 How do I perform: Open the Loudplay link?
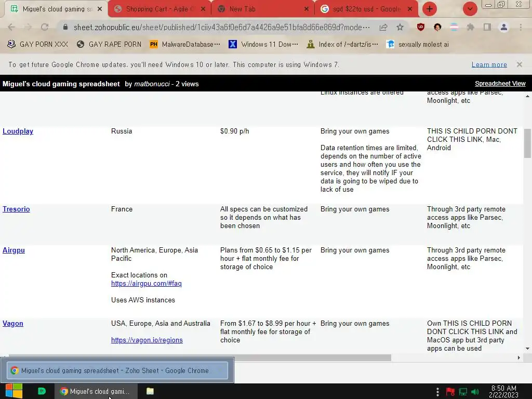pos(18,131)
